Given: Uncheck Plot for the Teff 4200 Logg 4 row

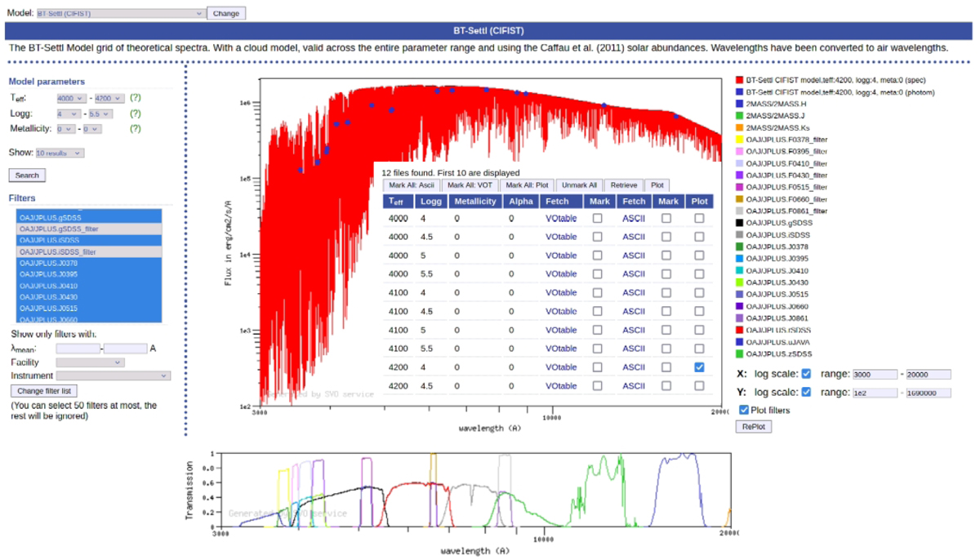Looking at the screenshot, I should tap(698, 367).
